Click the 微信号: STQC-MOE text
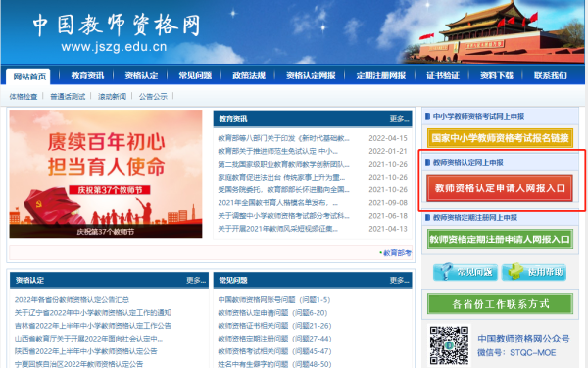The height and width of the screenshot is (368, 588). (516, 352)
